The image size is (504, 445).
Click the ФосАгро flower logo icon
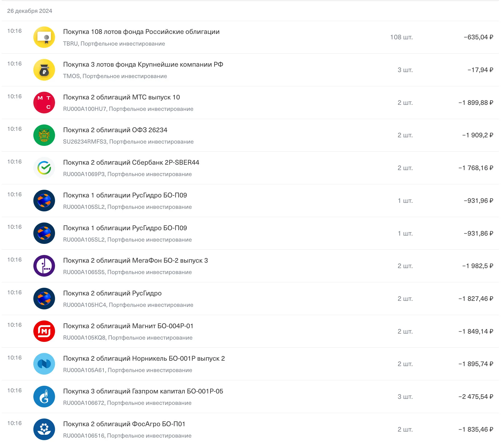pos(44,429)
